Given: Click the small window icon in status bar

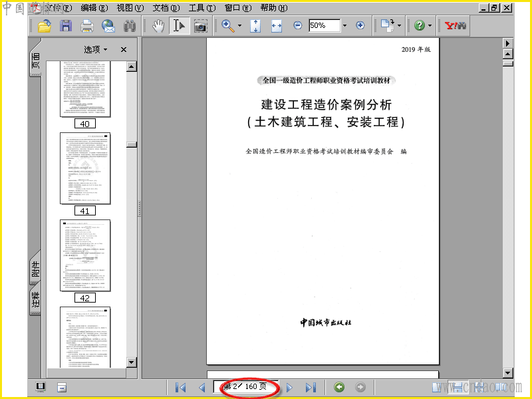Looking at the screenshot, I should click(x=62, y=387).
